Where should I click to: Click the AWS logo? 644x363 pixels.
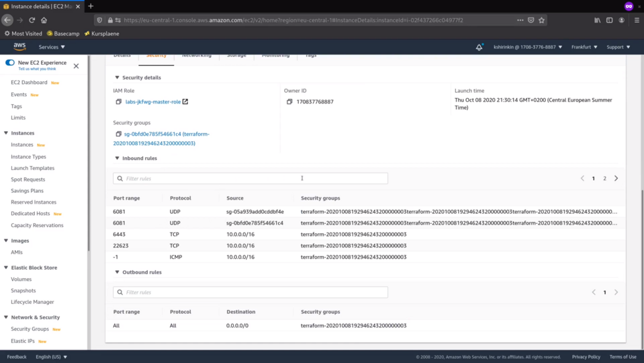19,46
